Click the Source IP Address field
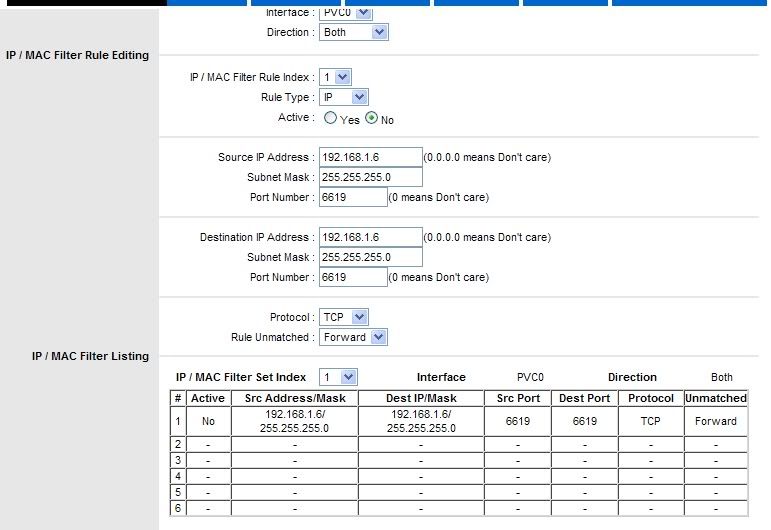The image size is (771, 530). click(x=370, y=157)
